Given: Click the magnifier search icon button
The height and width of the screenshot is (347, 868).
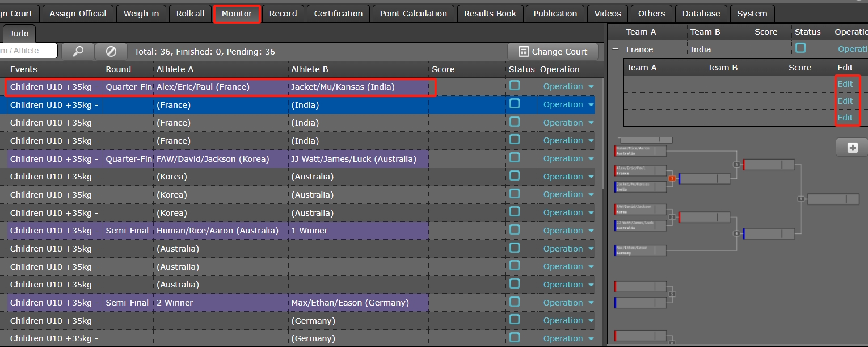Looking at the screenshot, I should click(78, 52).
